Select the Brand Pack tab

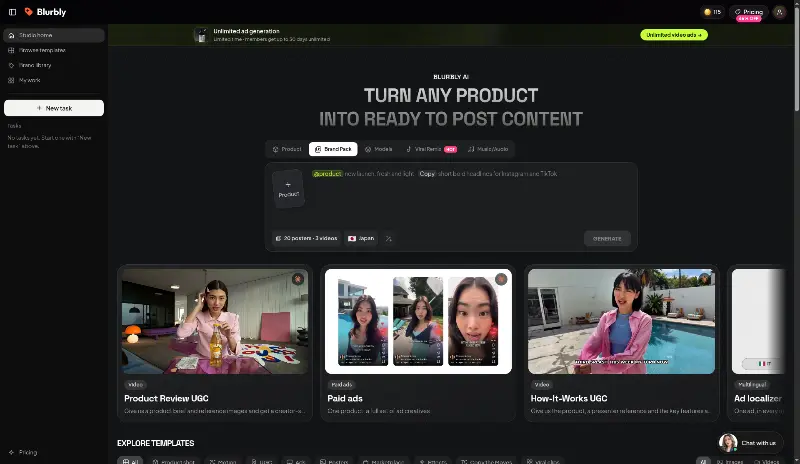pos(333,149)
